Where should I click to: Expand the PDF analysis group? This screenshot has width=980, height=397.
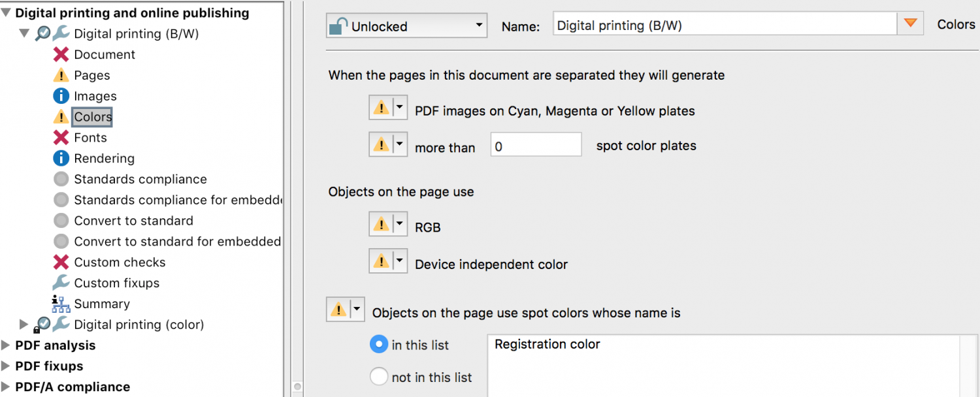[6, 345]
